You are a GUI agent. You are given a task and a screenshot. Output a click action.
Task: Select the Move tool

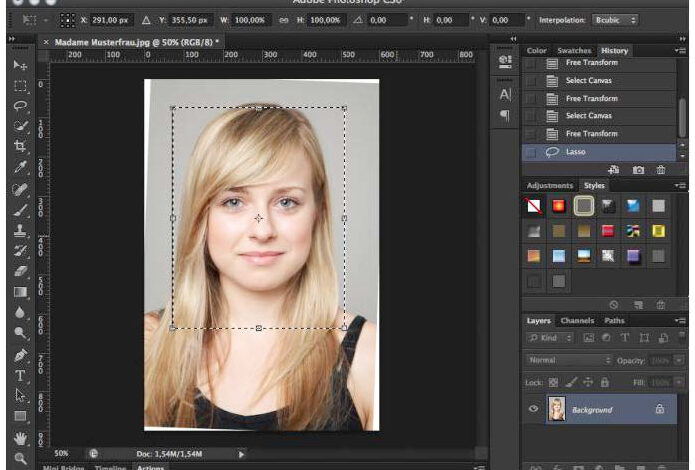click(19, 64)
